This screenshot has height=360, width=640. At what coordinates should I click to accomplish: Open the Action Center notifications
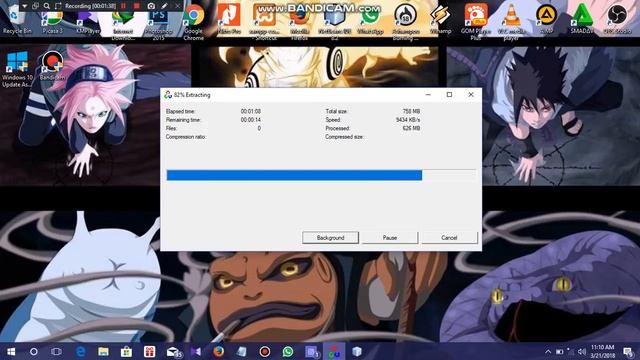point(628,351)
